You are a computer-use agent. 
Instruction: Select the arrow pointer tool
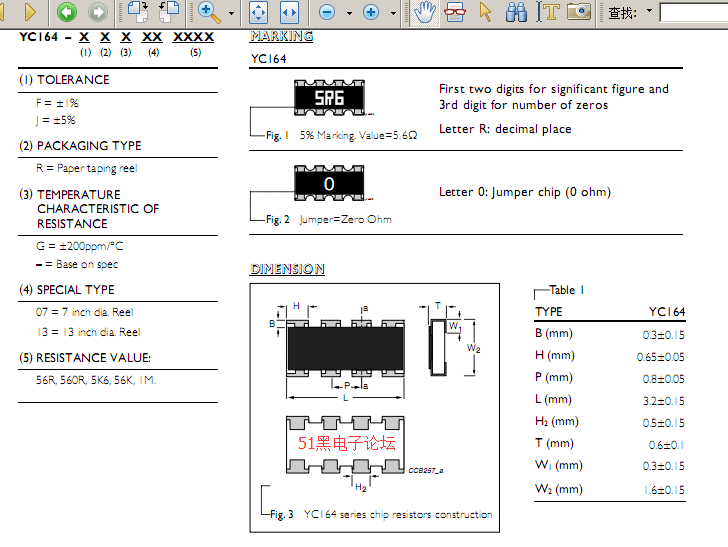(485, 12)
